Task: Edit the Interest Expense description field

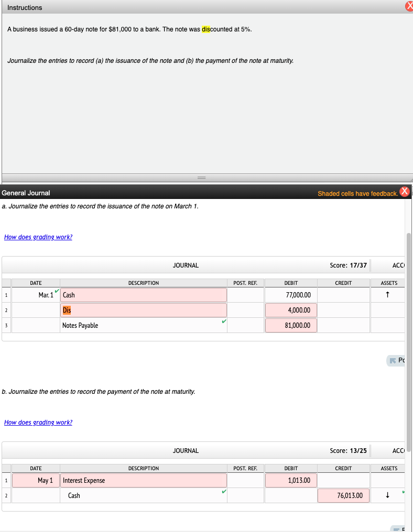Action: (x=143, y=481)
